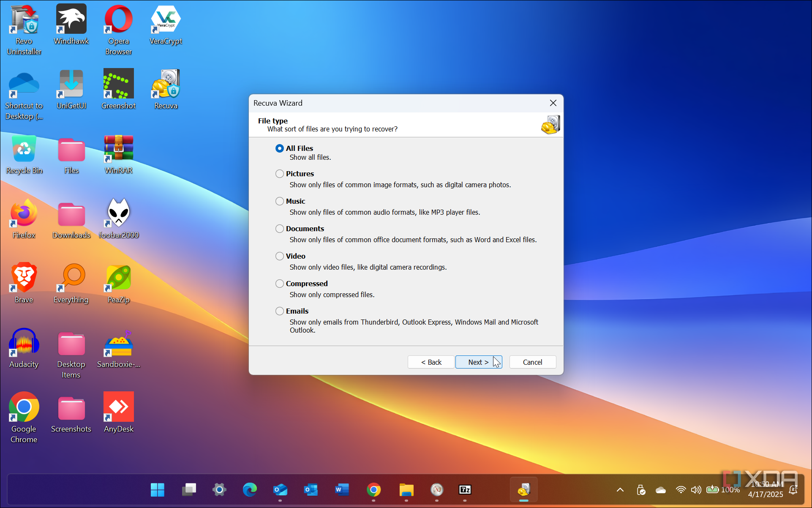Select the Emails radio button
The image size is (812, 508).
279,311
